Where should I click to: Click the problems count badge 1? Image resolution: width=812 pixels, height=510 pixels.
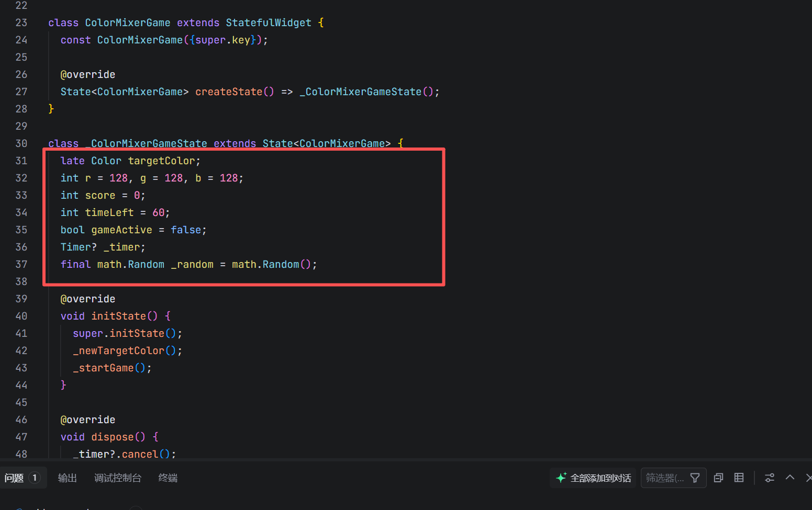point(35,478)
